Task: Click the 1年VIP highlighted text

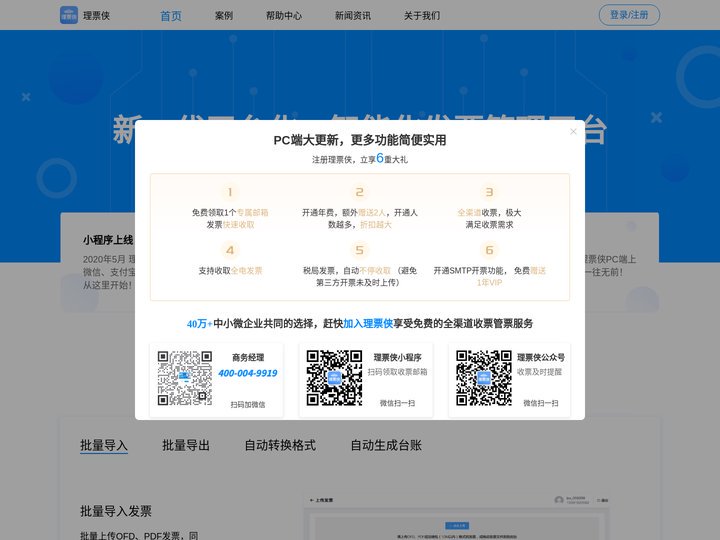Action: click(489, 282)
